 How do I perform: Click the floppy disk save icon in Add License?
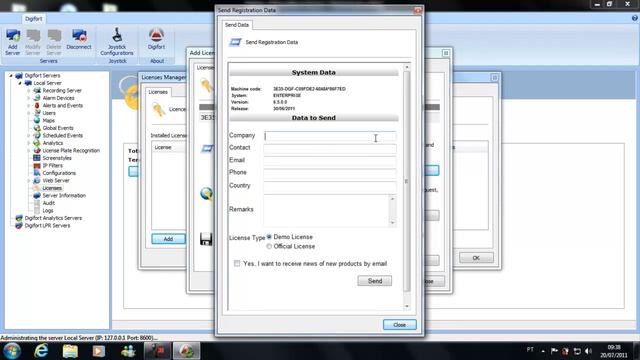pyautogui.click(x=206, y=239)
